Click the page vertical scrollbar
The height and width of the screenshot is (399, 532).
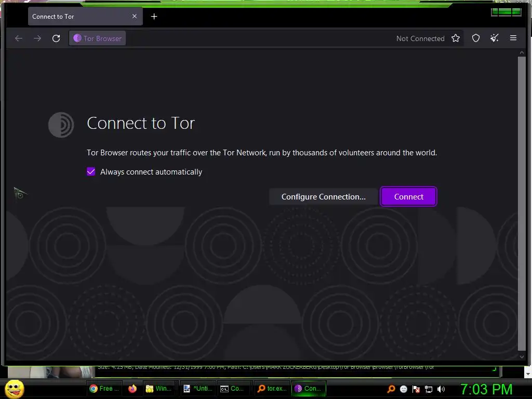click(x=522, y=204)
